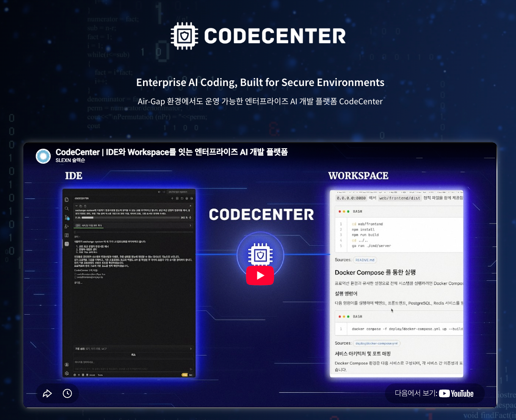Click the deploy/docker-compose.yml source tag
Screen dimensions: 516x420
coord(376,343)
